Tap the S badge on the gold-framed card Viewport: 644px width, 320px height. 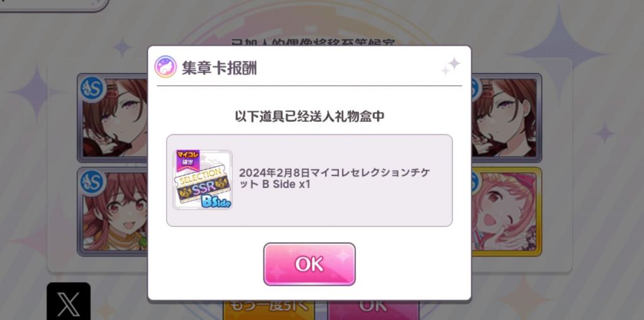point(475,181)
